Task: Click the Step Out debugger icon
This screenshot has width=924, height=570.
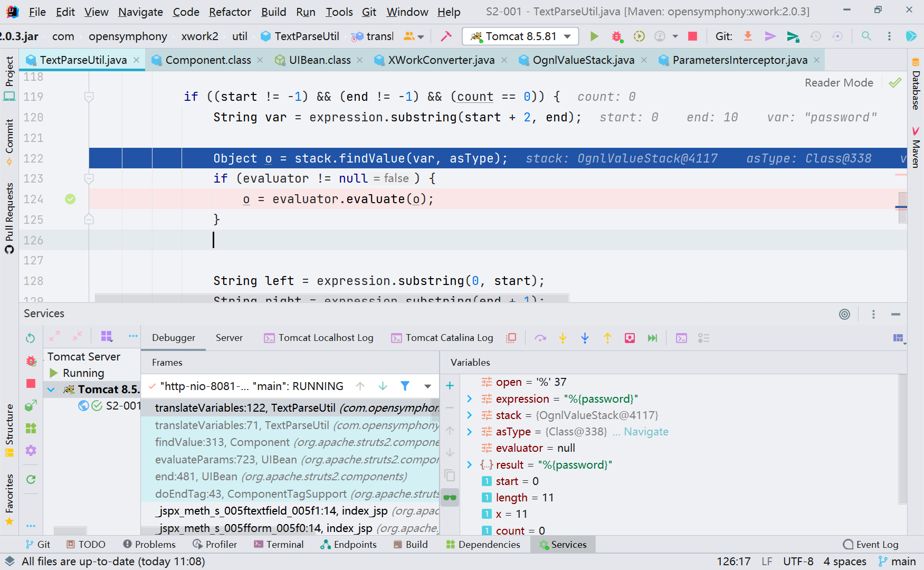Action: [x=607, y=338]
